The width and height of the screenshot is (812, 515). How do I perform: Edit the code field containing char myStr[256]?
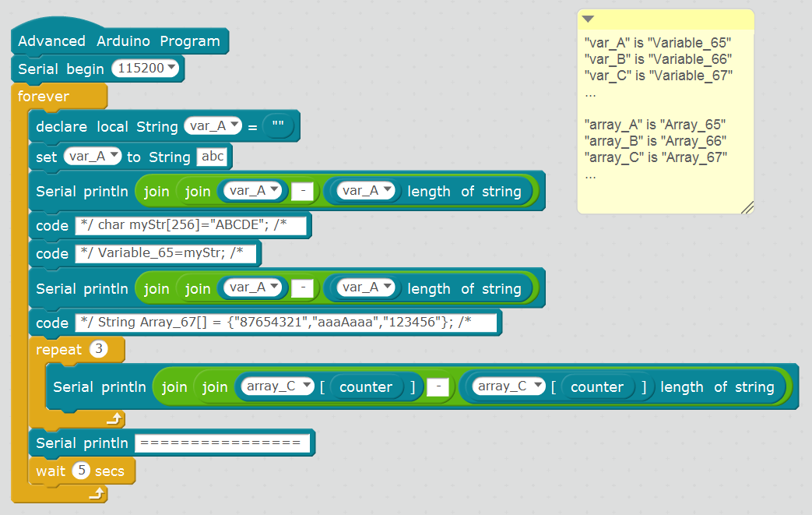click(191, 226)
